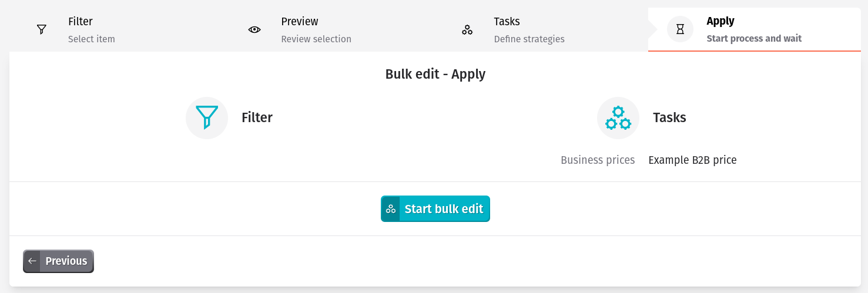Click the 'Example B2B price' value
The height and width of the screenshot is (293, 868).
click(692, 160)
